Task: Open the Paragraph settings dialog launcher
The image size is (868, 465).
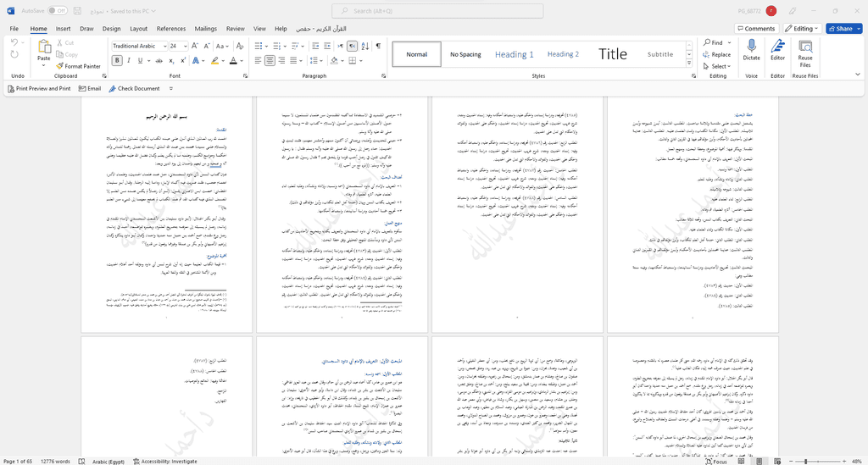Action: [384, 75]
